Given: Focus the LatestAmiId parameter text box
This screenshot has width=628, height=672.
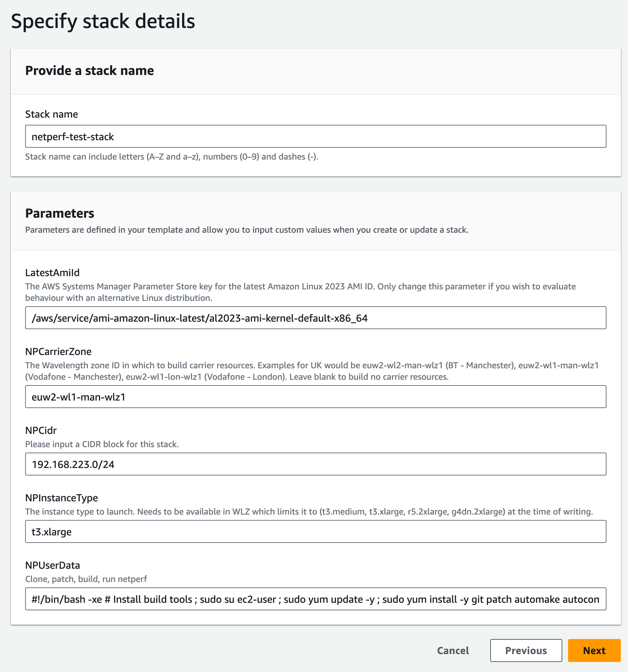Looking at the screenshot, I should (315, 318).
